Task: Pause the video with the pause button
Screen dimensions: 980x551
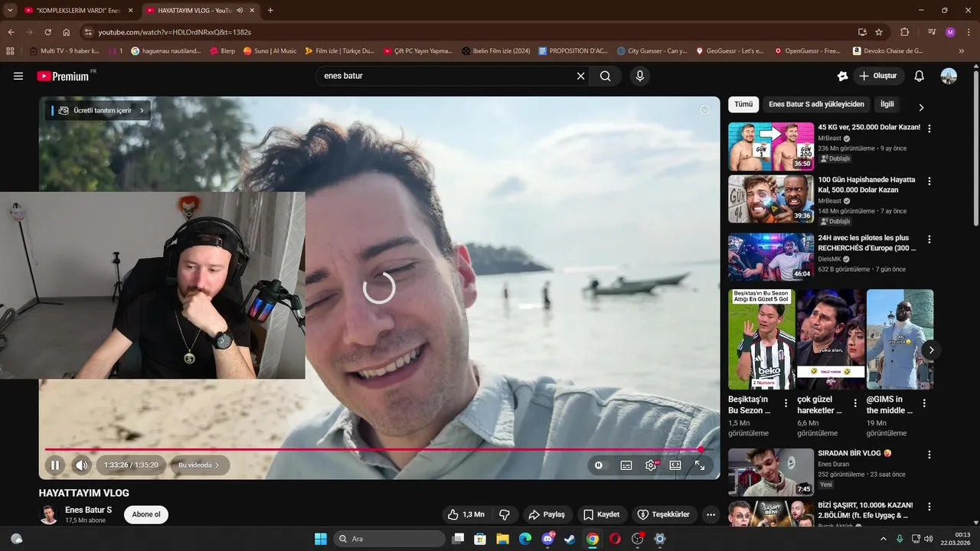Action: tap(55, 465)
